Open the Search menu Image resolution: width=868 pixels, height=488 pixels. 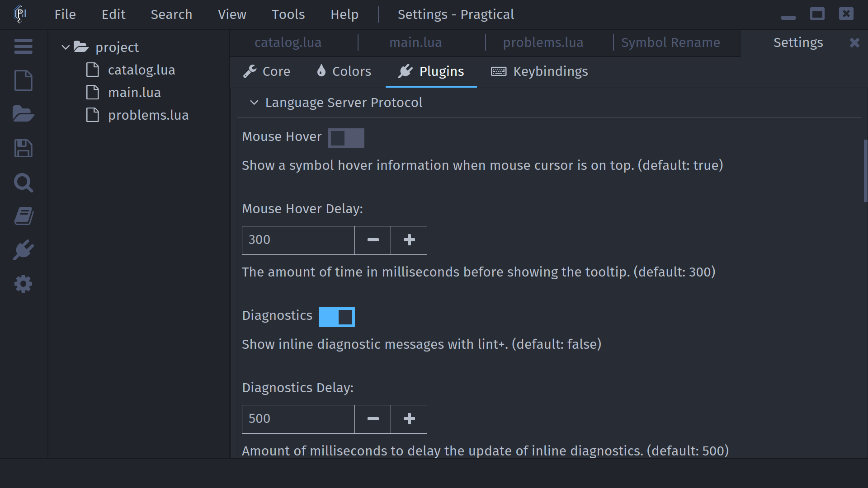click(x=171, y=14)
